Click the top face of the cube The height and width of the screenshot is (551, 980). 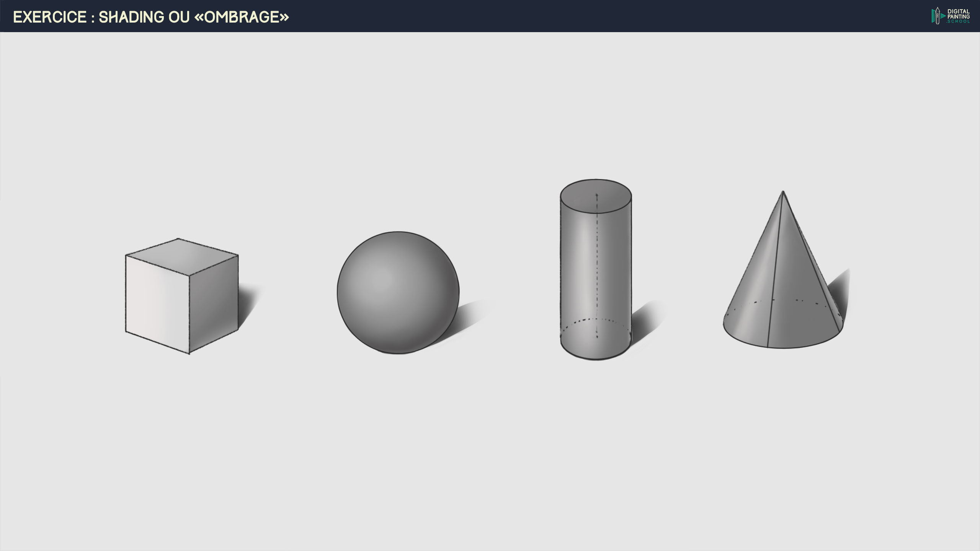pyautogui.click(x=182, y=256)
